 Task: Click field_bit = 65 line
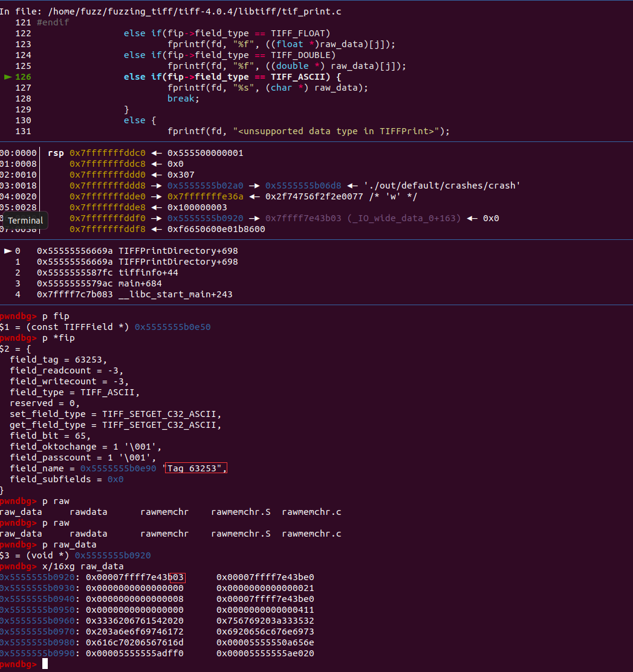point(50,436)
